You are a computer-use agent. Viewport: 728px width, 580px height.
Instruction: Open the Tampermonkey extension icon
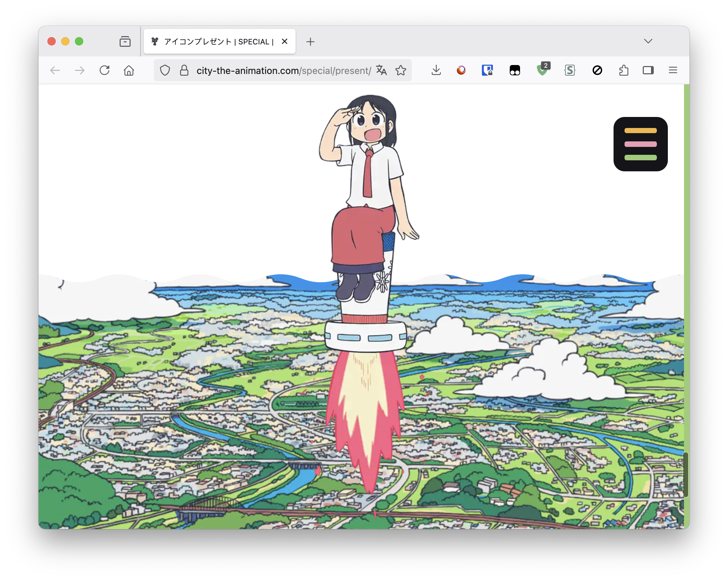tap(515, 71)
